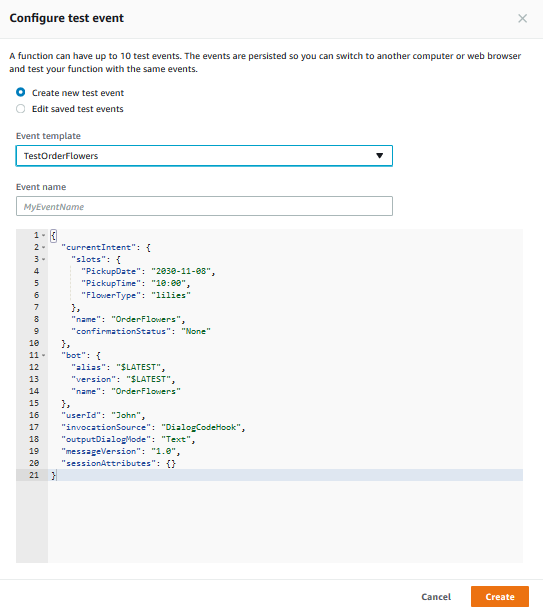Click the "invocationSource" key text

tap(106, 427)
